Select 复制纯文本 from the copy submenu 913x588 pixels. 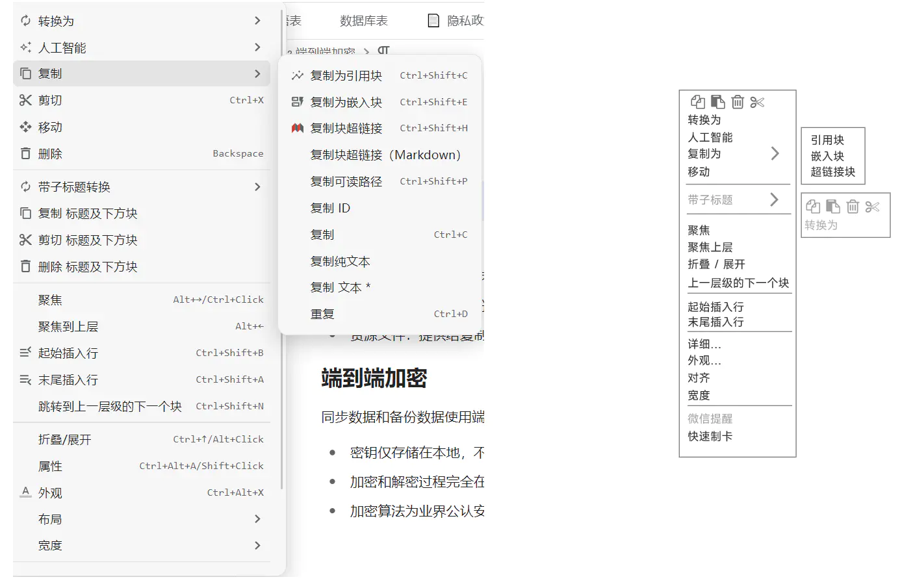point(340,261)
